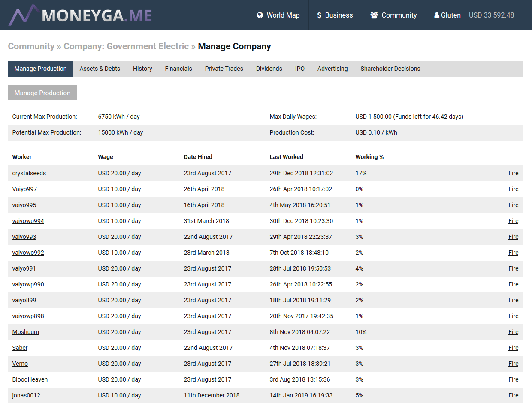Screen dimensions: 532x403
Task: Click the MoneyGa.me logo icon
Action: coord(23,15)
